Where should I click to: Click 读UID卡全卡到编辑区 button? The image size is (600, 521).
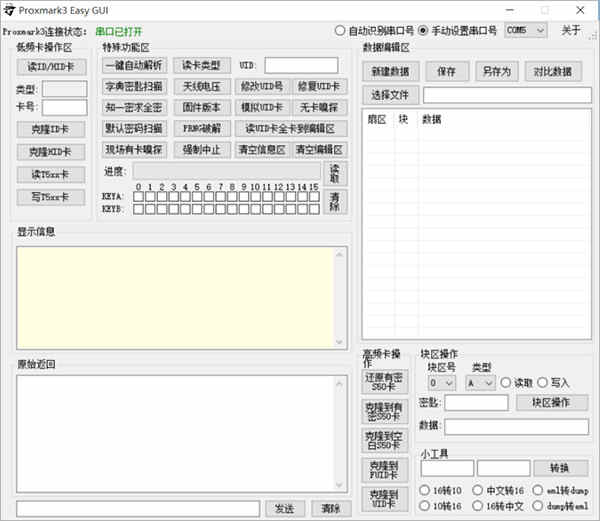pos(291,129)
